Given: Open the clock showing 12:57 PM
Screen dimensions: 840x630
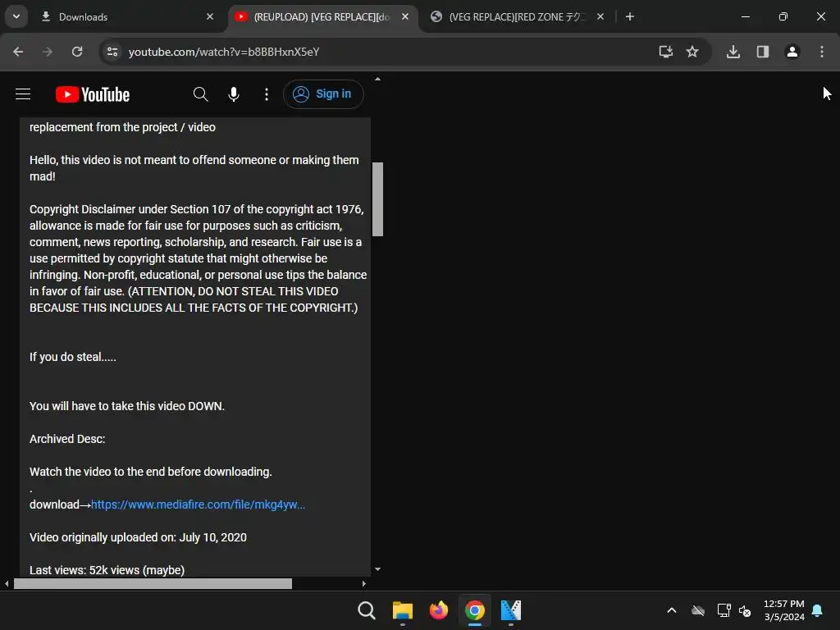Looking at the screenshot, I should (x=784, y=610).
